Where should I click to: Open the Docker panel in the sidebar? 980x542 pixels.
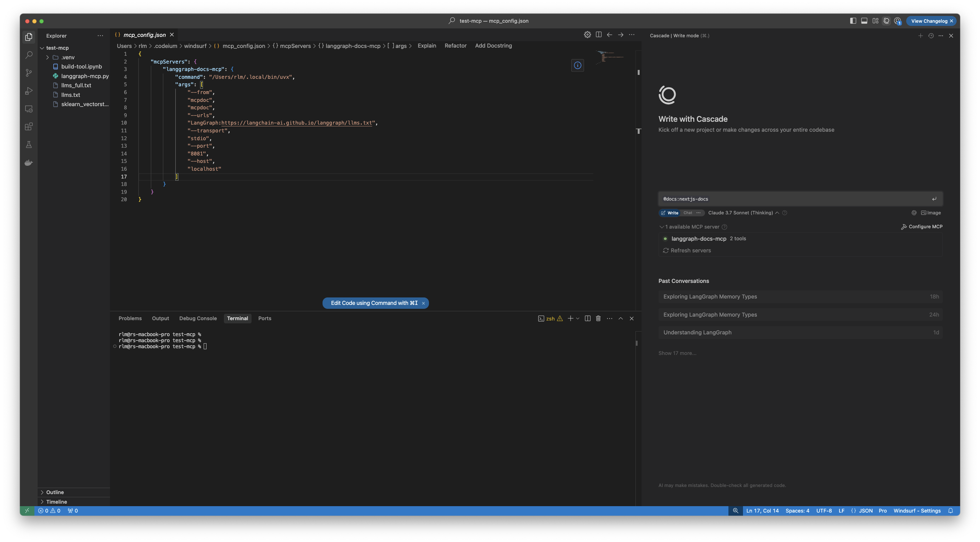pyautogui.click(x=28, y=163)
